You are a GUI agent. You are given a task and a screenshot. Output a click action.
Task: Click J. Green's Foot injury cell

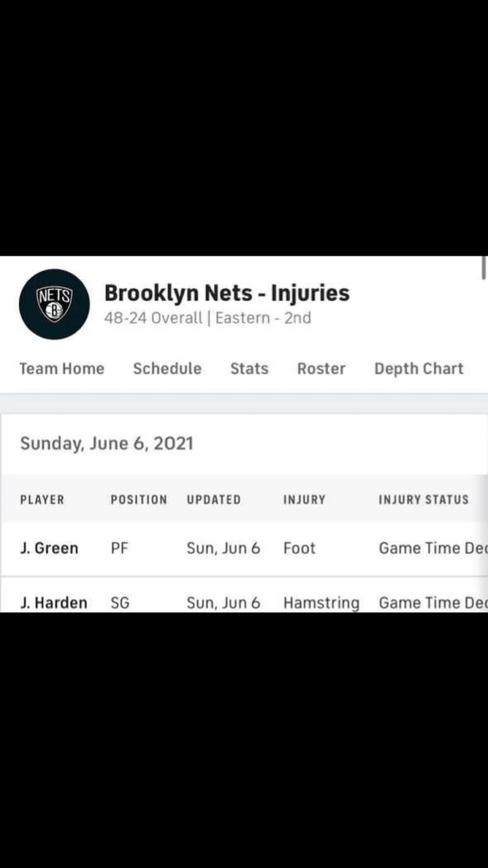coord(299,548)
